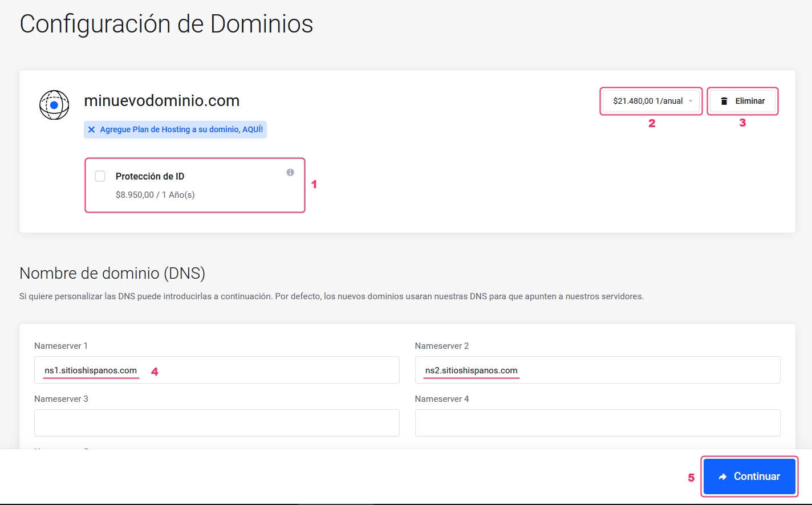The width and height of the screenshot is (812, 505).
Task: Click the Nombre de dominio (DNS) heading
Action: [112, 274]
